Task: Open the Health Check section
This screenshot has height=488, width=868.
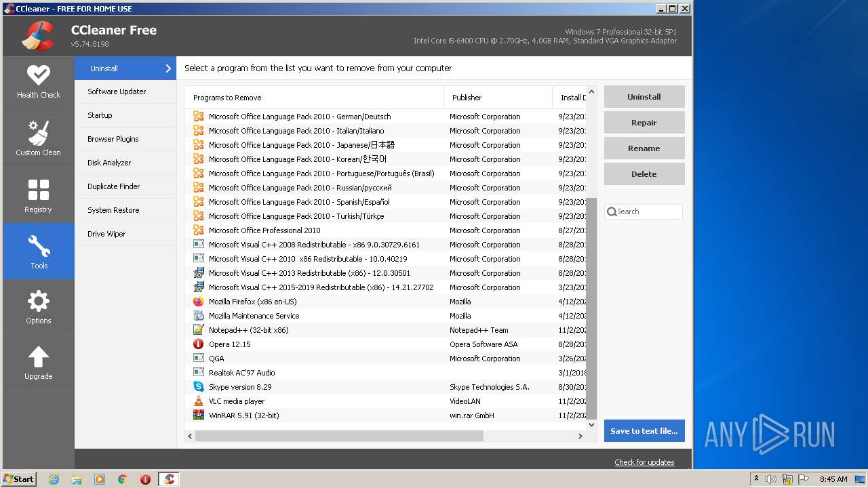Action: click(39, 83)
